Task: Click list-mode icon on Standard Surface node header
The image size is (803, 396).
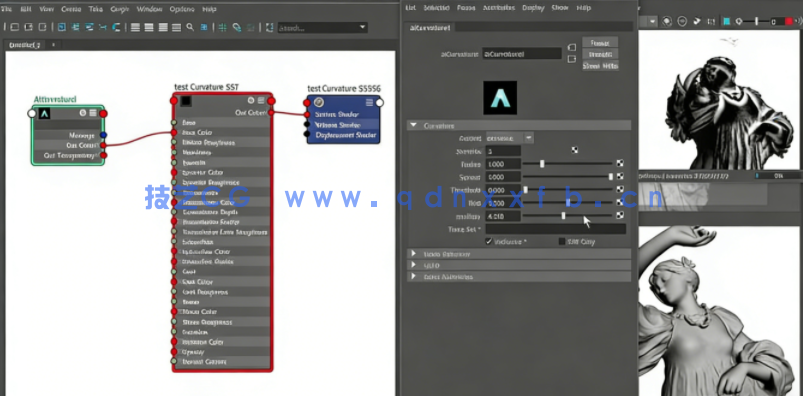Action: pyautogui.click(x=261, y=100)
